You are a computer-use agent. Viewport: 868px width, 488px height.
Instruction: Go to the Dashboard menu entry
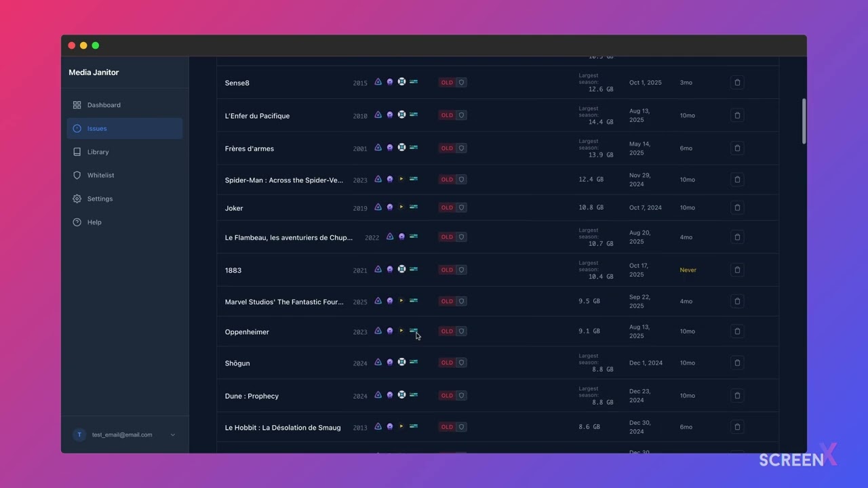coord(104,104)
